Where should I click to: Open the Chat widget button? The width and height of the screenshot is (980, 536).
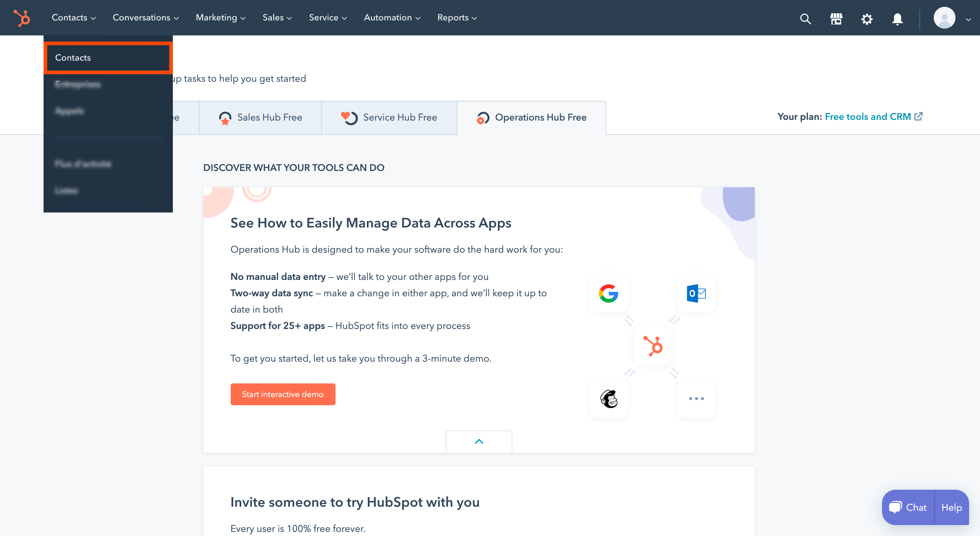click(x=908, y=507)
